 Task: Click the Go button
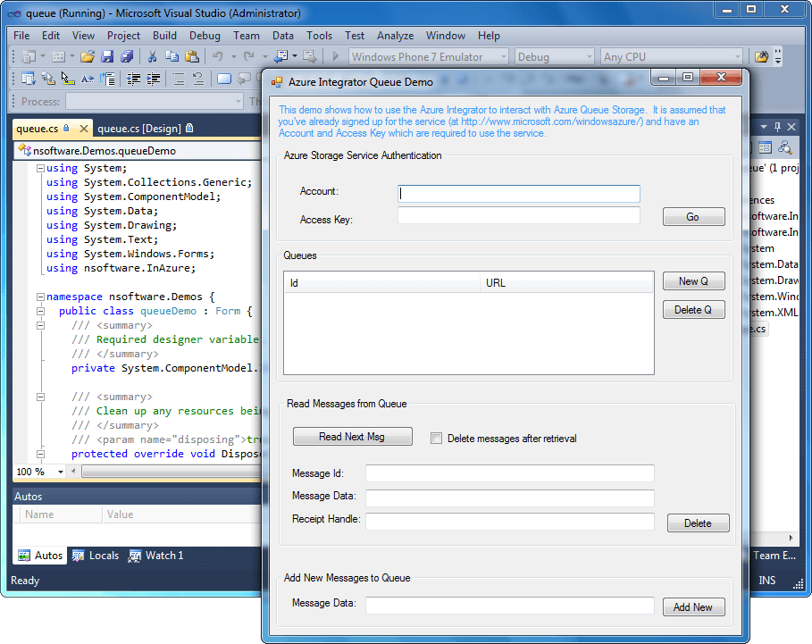[693, 217]
